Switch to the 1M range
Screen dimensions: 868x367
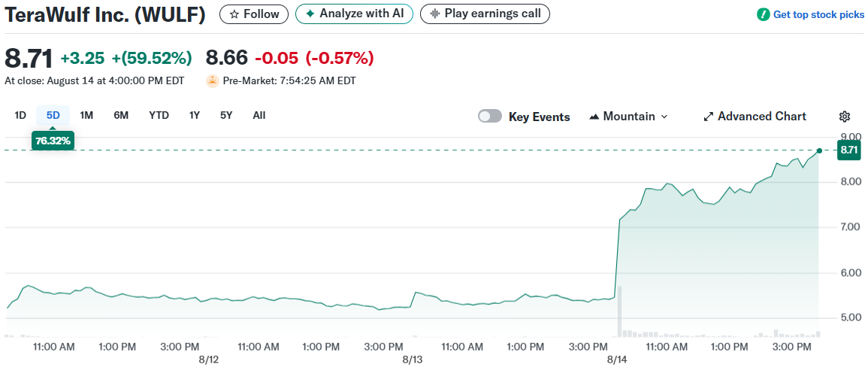86,115
